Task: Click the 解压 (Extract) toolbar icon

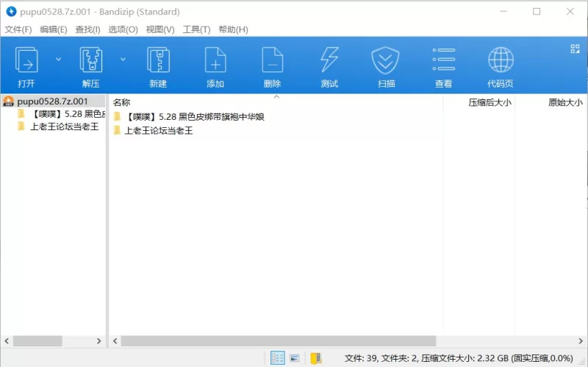Action: [x=90, y=60]
